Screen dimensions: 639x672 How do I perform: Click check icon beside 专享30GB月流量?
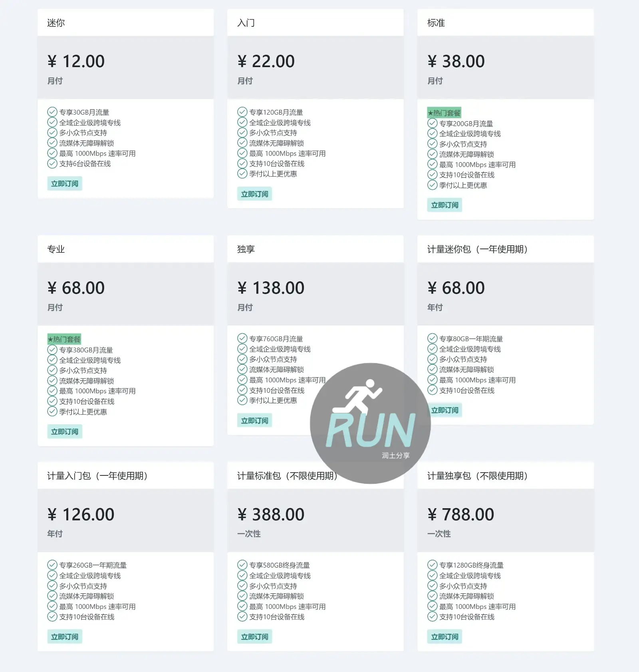click(x=52, y=112)
